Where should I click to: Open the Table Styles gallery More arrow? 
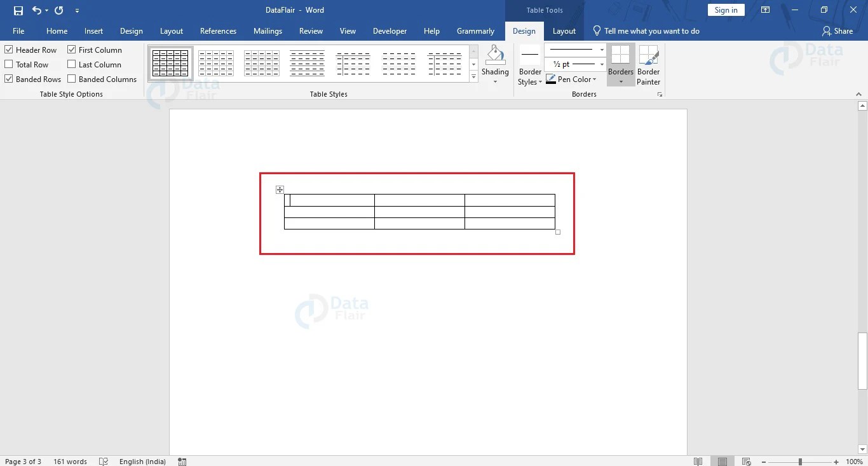tap(473, 76)
